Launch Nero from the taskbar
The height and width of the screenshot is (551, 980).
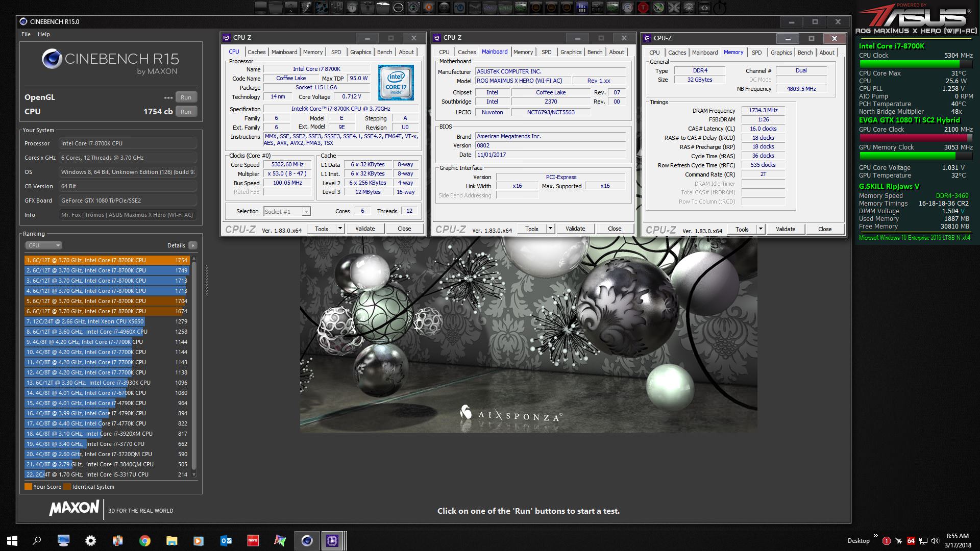point(253,541)
